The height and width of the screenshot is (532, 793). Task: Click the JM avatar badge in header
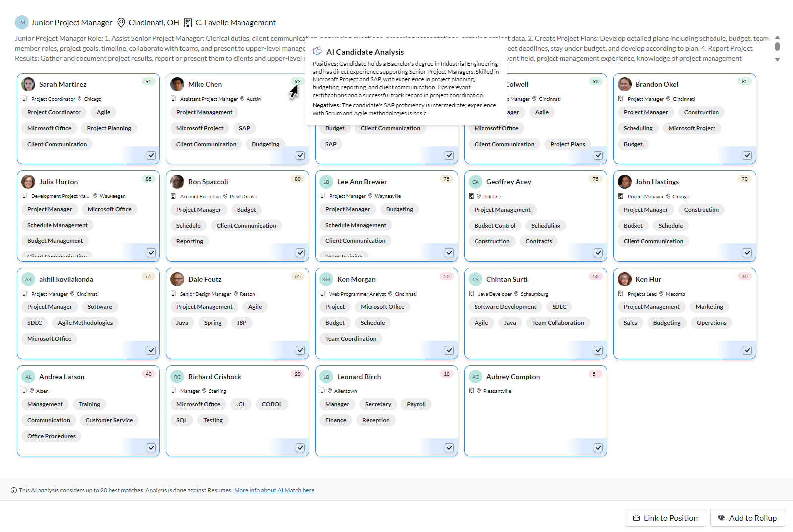(x=22, y=23)
